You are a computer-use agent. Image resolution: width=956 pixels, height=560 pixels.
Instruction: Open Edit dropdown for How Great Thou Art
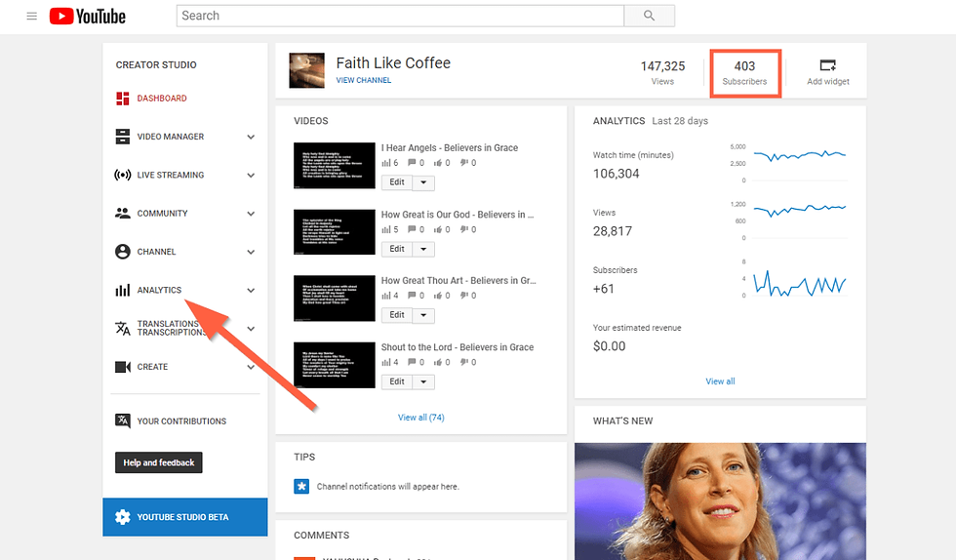[423, 315]
